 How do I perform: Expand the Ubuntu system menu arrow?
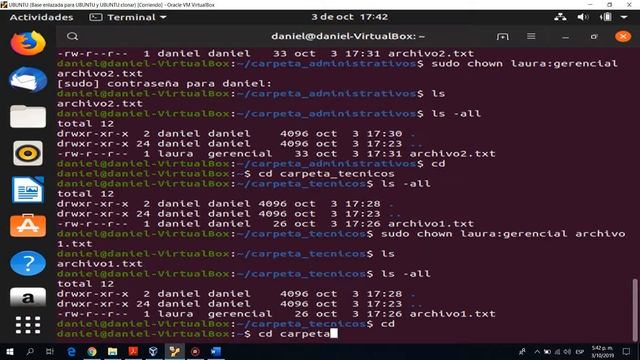click(624, 17)
